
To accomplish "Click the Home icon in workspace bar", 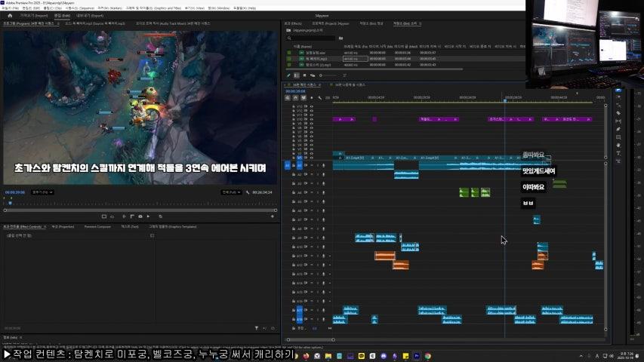I will (x=10, y=15).
